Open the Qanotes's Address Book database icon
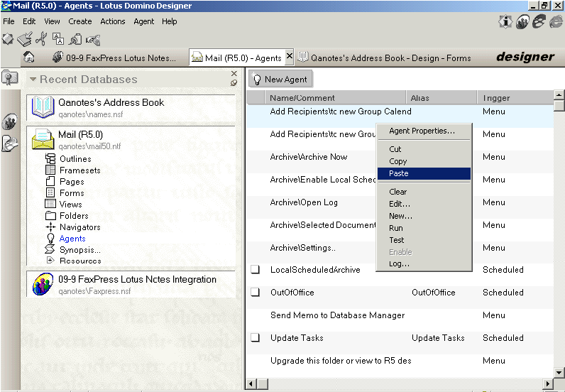 [x=42, y=107]
